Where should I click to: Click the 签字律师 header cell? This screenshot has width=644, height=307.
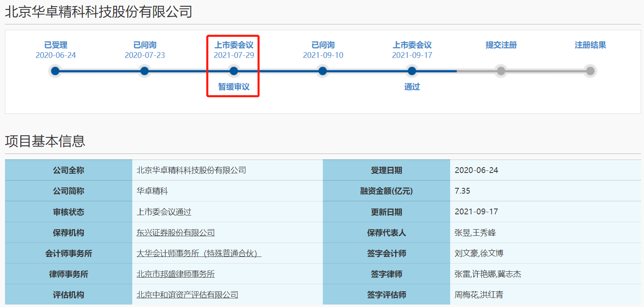[x=386, y=274]
